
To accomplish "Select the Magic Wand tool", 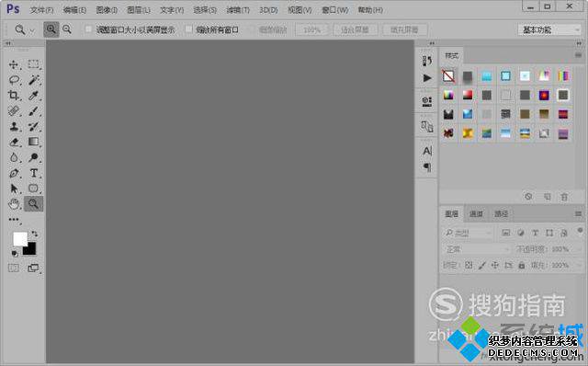I will tap(33, 80).
